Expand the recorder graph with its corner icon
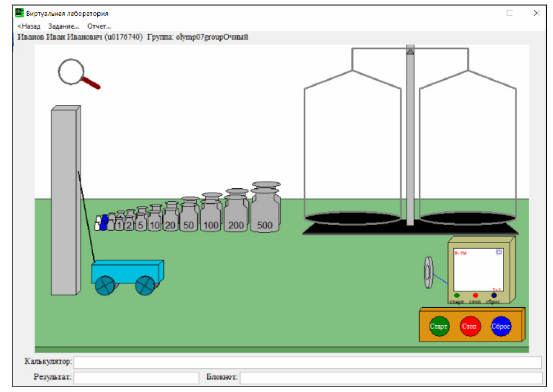This screenshot has width=553, height=392. (498, 252)
